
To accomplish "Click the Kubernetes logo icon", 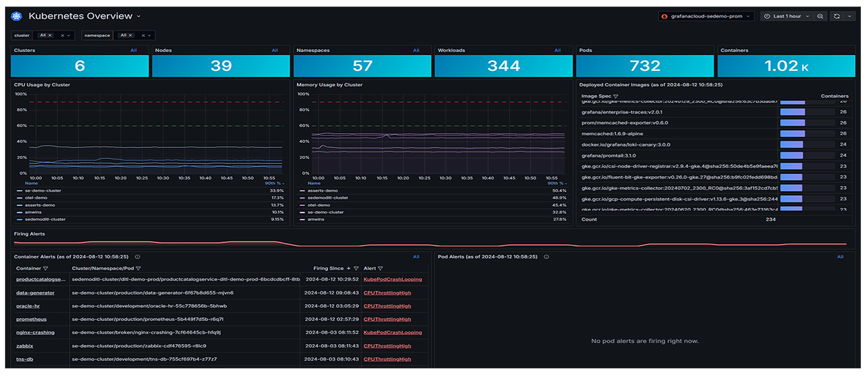I will (x=16, y=16).
